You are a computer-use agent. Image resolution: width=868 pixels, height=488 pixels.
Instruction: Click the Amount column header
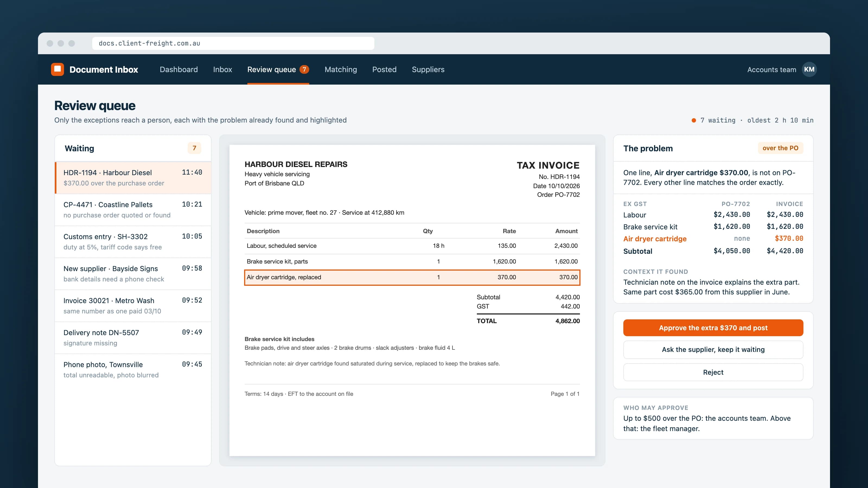pos(566,231)
